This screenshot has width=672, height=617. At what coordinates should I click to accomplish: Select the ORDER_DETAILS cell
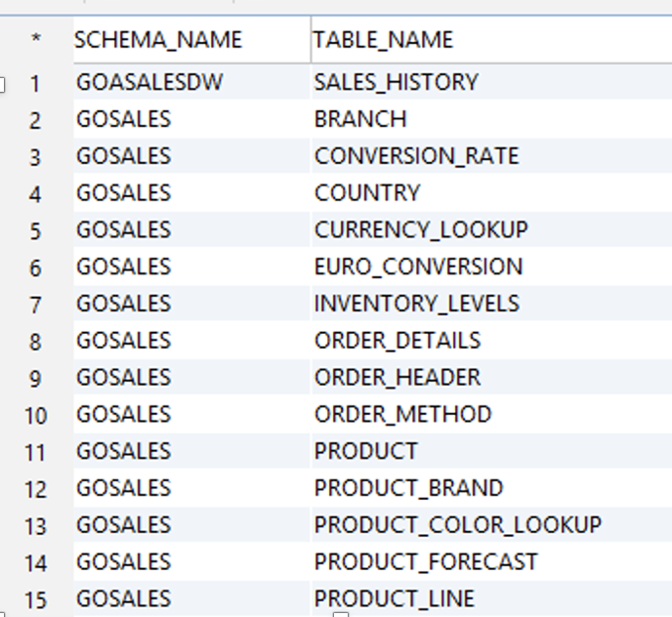[x=491, y=340]
